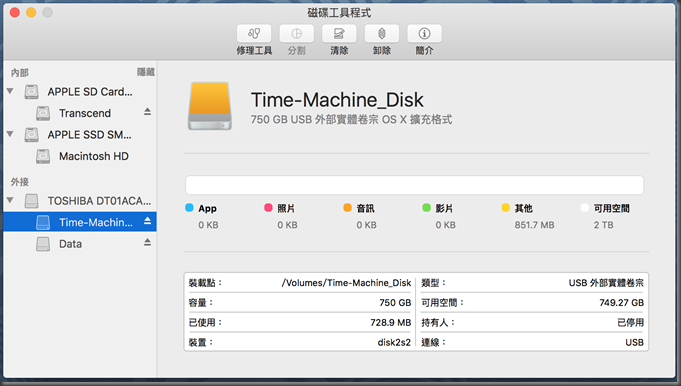Click the Partition (分割) toolbar icon
The width and height of the screenshot is (681, 386).
tap(297, 34)
